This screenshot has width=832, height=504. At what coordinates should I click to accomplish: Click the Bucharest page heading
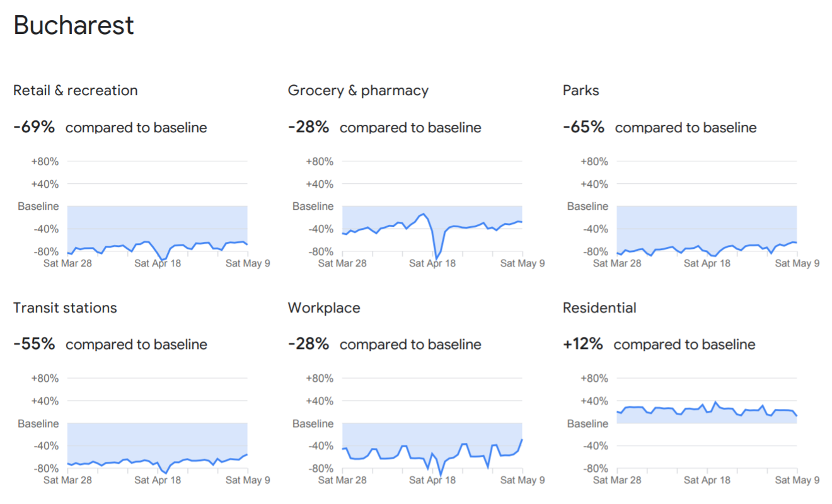[x=74, y=26]
